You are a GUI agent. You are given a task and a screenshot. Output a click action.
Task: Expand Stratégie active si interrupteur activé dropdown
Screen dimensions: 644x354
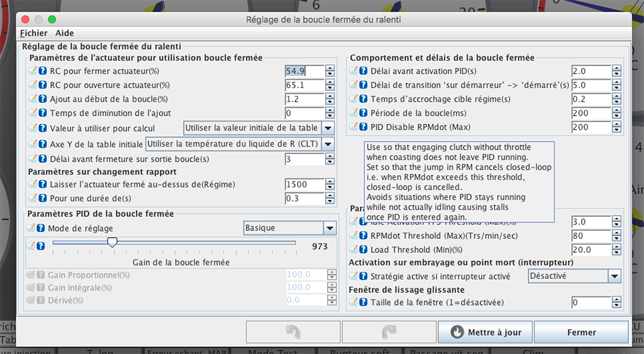coord(614,276)
